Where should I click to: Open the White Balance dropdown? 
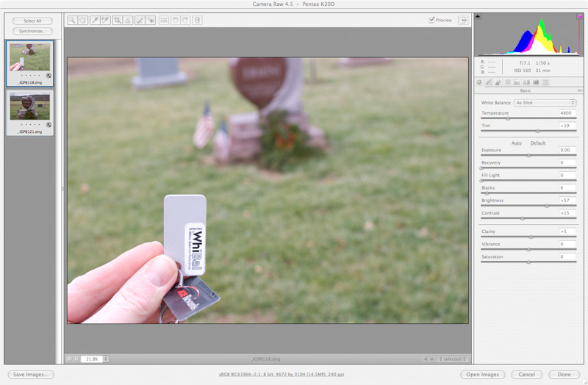545,103
